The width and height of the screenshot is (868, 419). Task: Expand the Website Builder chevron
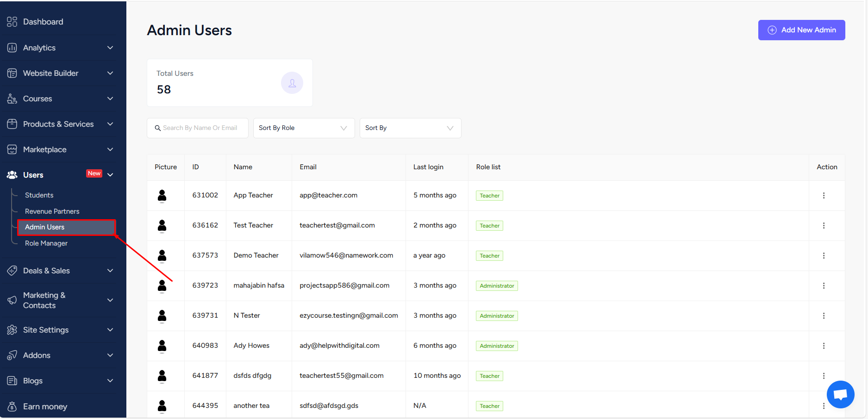[110, 73]
